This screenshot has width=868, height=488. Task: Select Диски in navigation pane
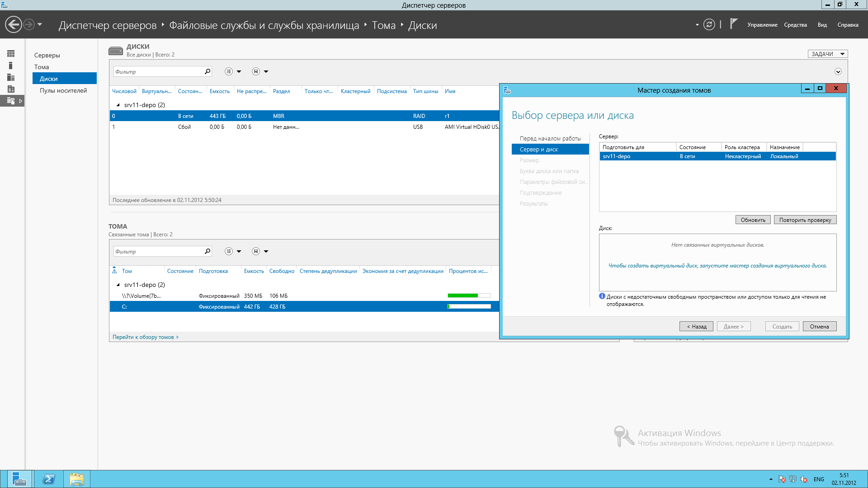65,79
